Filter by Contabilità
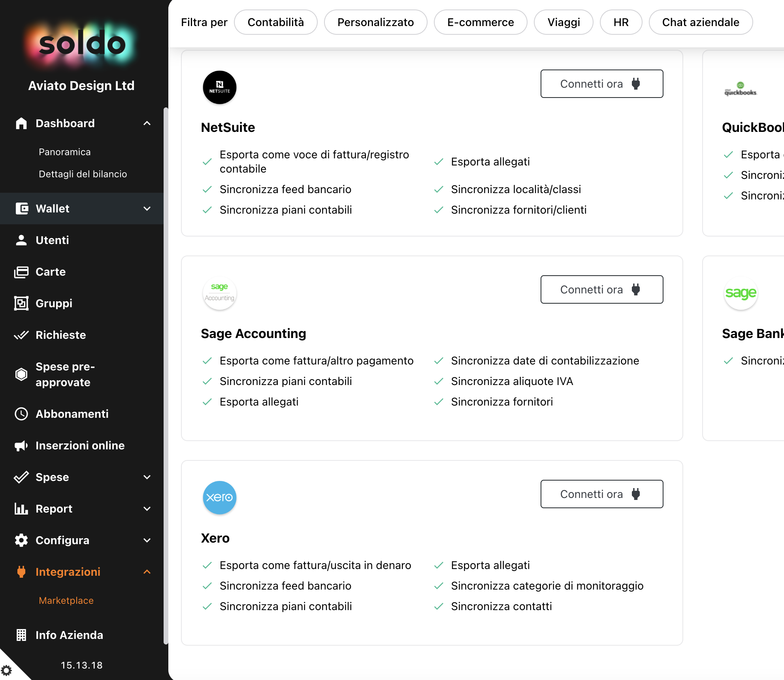 (276, 22)
